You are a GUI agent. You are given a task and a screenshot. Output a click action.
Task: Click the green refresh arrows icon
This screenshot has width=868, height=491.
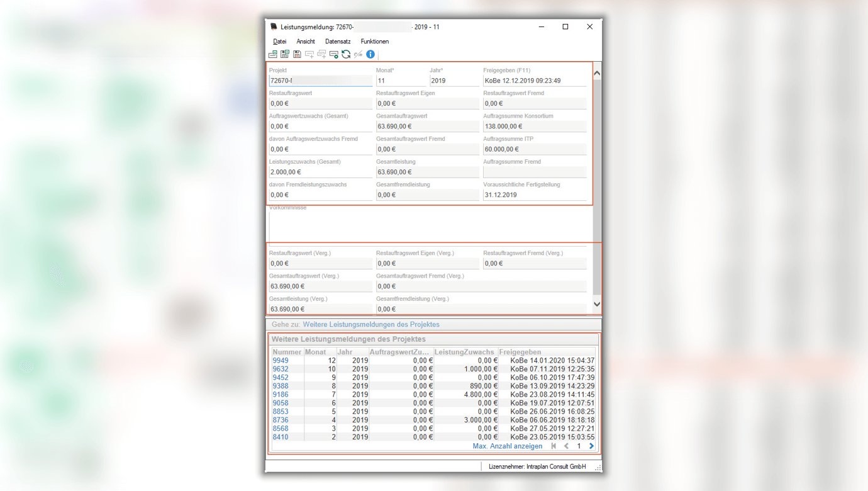pos(346,55)
